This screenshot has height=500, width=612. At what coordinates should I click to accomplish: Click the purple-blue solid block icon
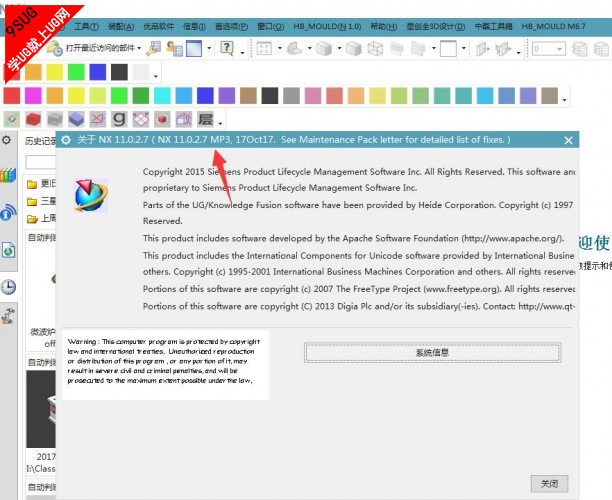[76, 119]
